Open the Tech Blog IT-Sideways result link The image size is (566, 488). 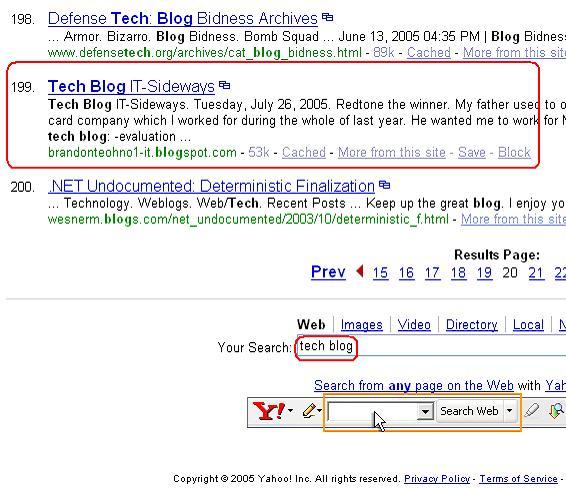point(131,86)
